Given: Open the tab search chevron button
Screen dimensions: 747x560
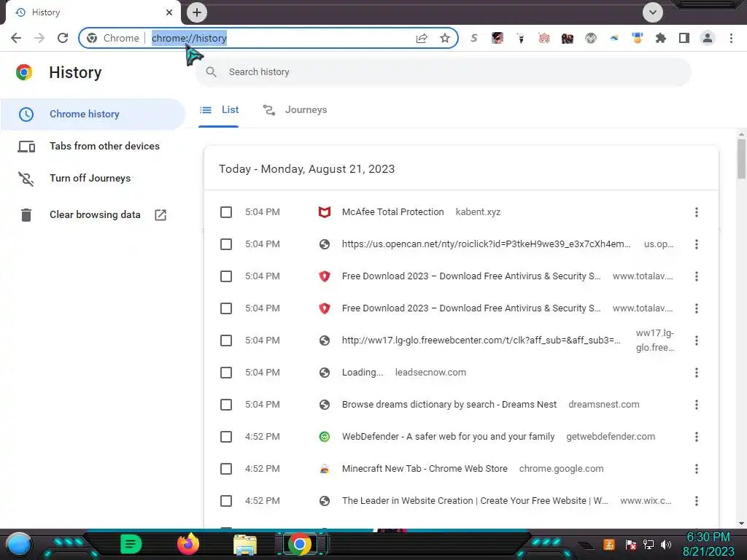Looking at the screenshot, I should (653, 12).
